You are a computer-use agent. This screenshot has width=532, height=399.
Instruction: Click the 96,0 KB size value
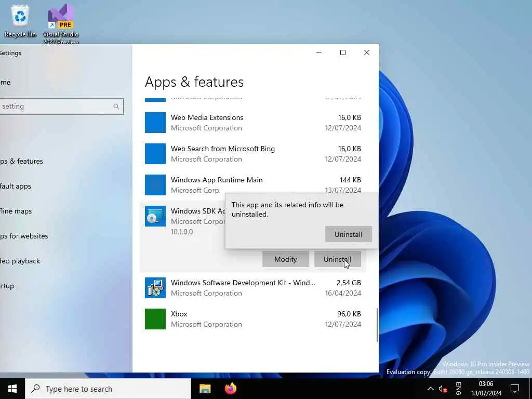pos(349,314)
